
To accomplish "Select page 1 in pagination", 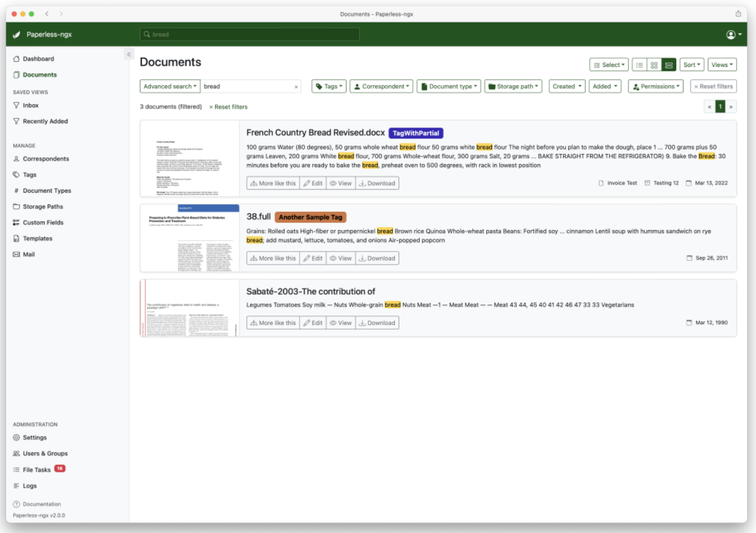I will tap(720, 106).
